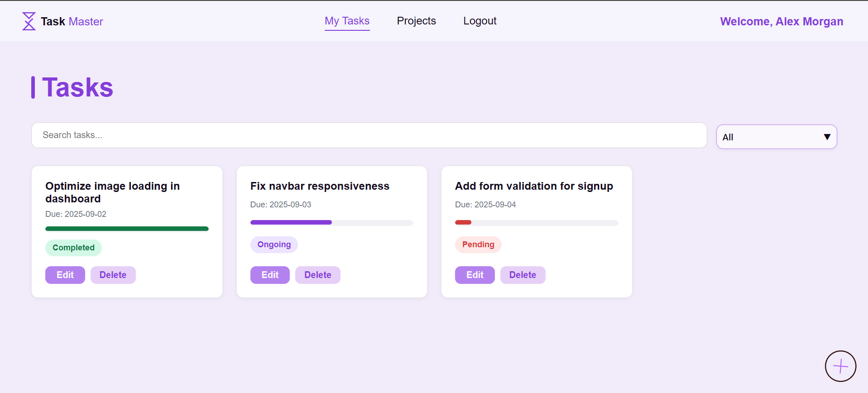
Task: Open the All status filter dropdown
Action: [x=770, y=137]
